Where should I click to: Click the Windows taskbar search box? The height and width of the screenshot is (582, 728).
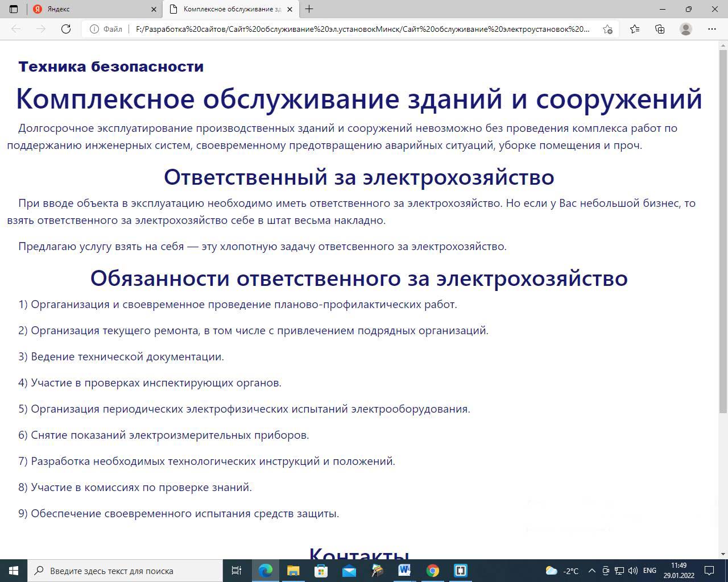pos(125,571)
